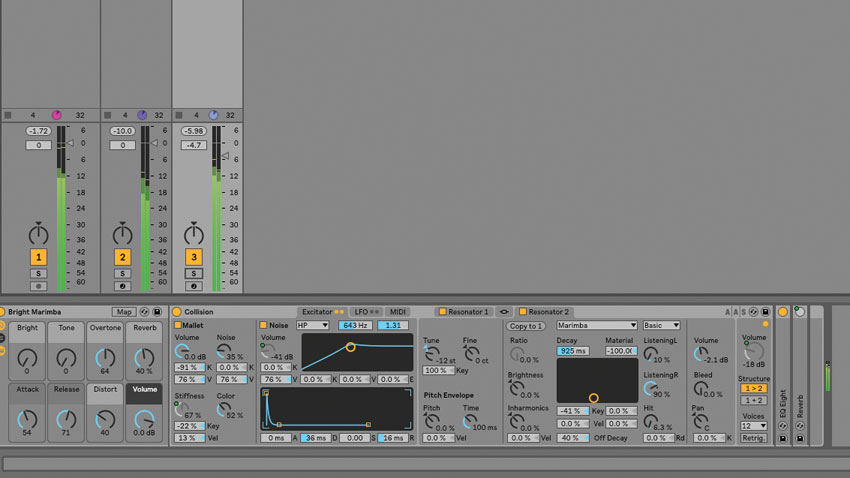Click the Collision save preset disk icon
The image size is (850, 478).
point(765,312)
